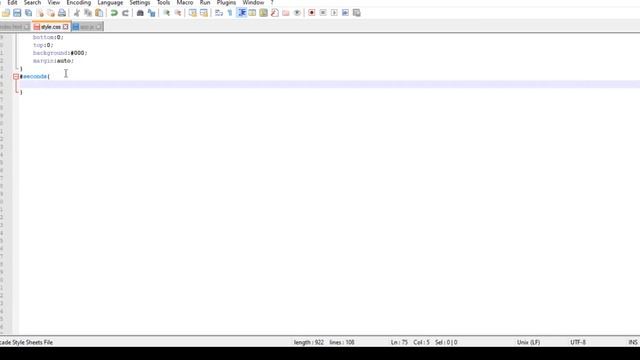Screen dimensions: 640x360
Task: Click Run Macro Multiple Times icon
Action: tap(345, 13)
